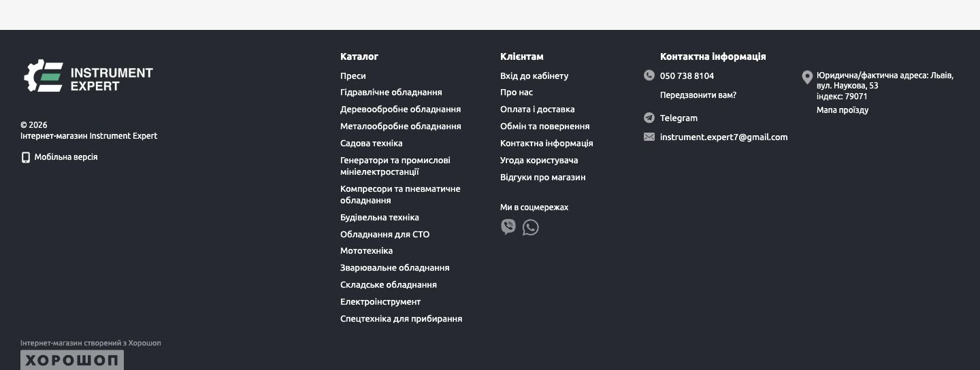The image size is (980, 370).
Task: Open the Мототехніка category
Action: pos(367,251)
